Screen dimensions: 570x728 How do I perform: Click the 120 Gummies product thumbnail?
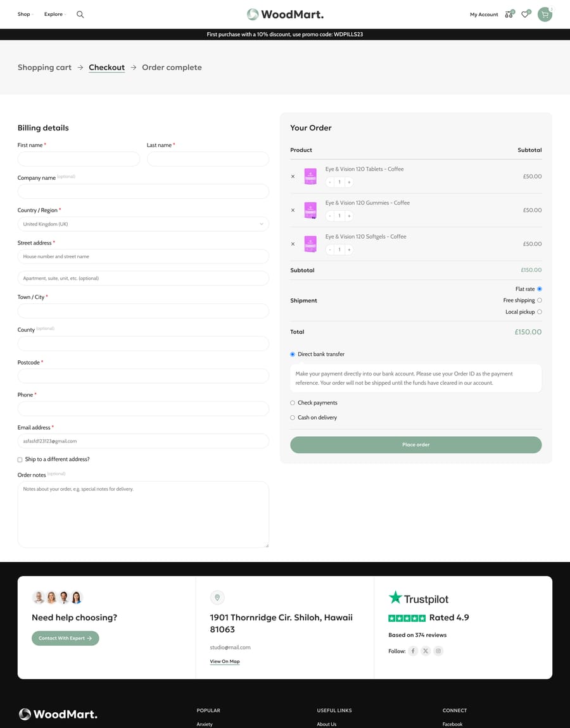(x=310, y=210)
